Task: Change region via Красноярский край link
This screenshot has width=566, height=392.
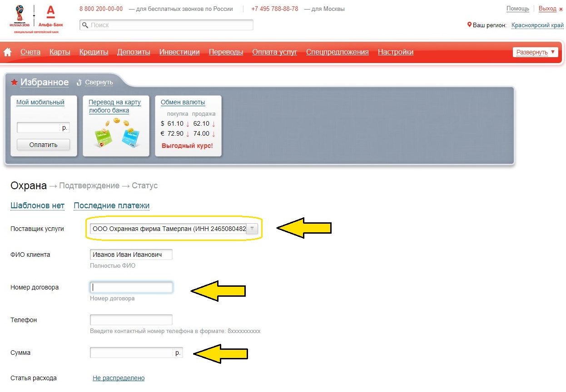Action: [x=537, y=25]
